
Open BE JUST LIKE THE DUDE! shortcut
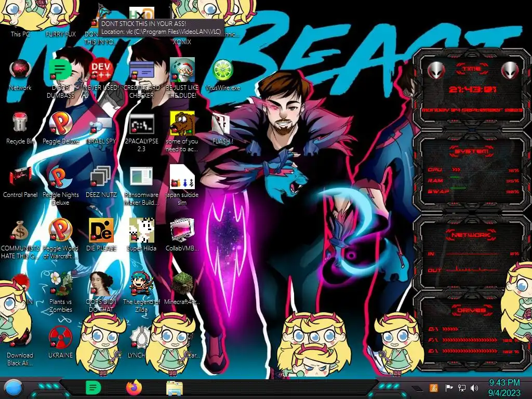182,78
